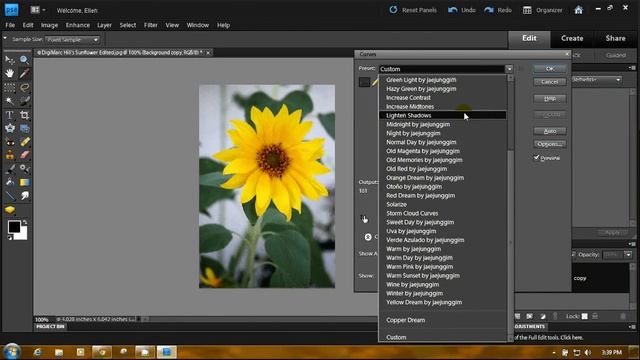Select the Zoom magnifier tool
The height and width of the screenshot is (360, 640).
pos(24,60)
